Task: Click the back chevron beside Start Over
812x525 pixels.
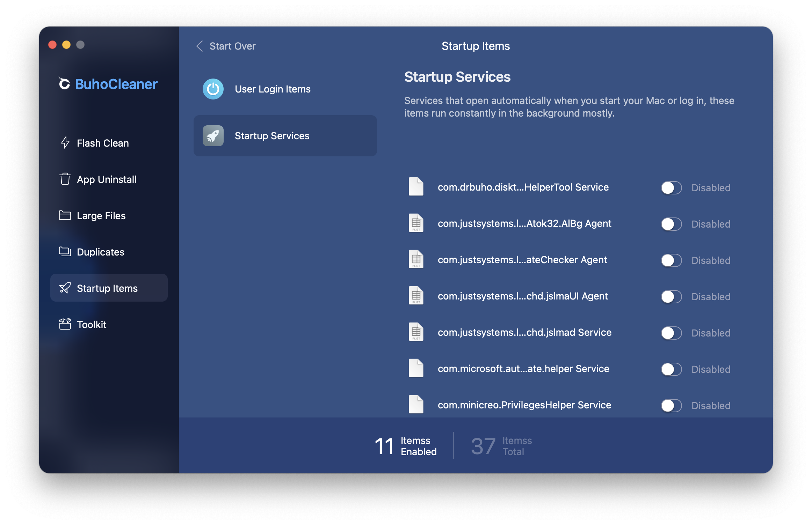Action: 200,46
